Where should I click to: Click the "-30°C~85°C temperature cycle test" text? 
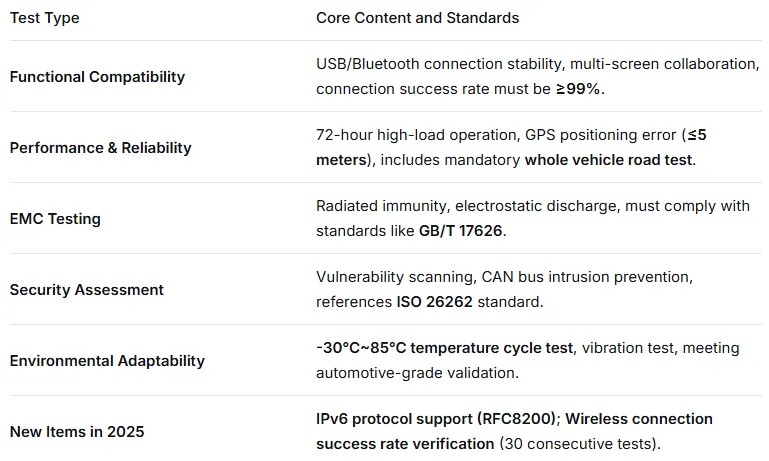coord(445,348)
